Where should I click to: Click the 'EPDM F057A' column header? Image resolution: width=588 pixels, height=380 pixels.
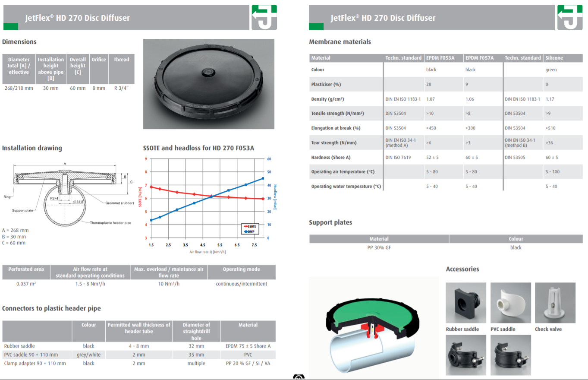click(x=479, y=58)
